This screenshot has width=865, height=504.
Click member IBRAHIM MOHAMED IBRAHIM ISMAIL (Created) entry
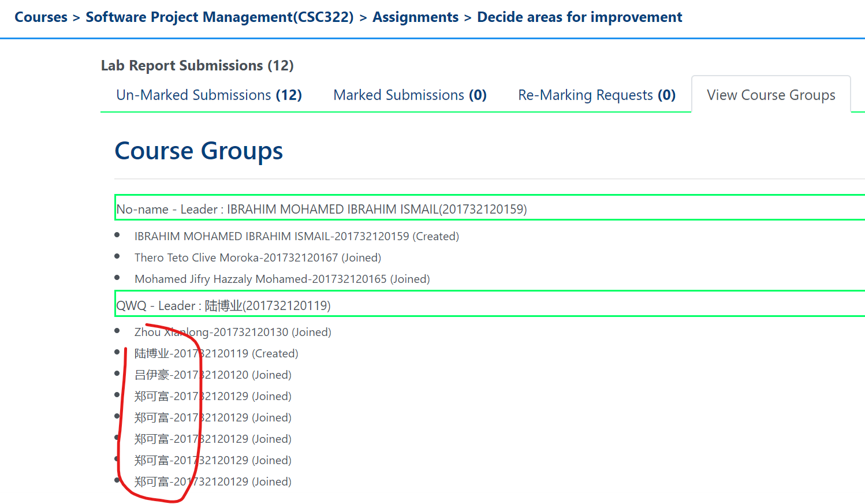[296, 236]
